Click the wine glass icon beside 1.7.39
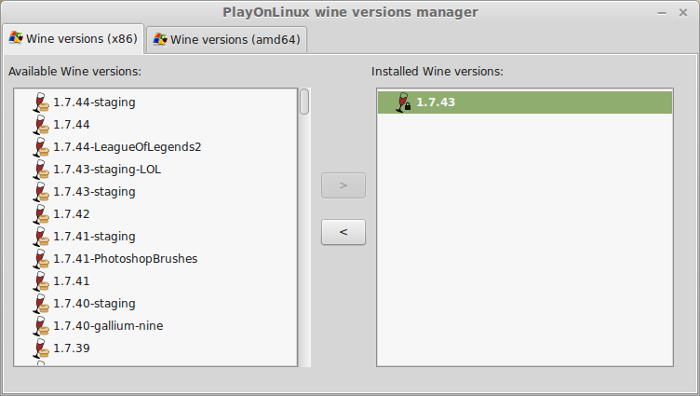Screen dimensions: 700x396 (41, 348)
